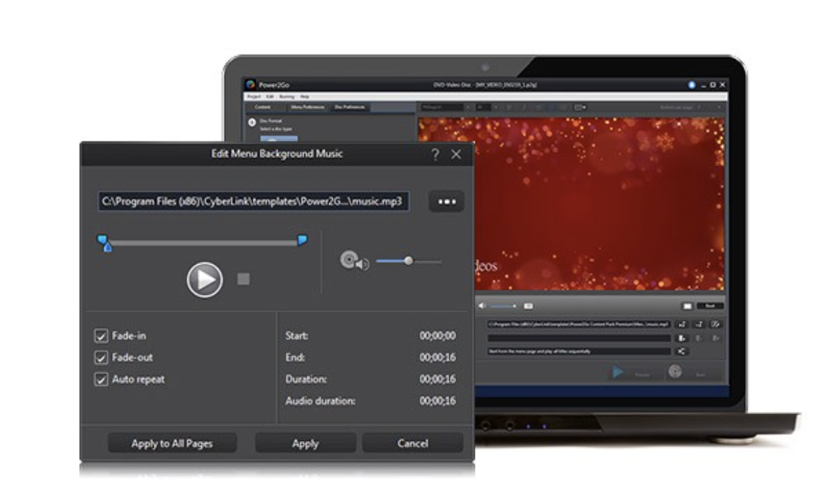This screenshot has height=504, width=833.
Task: Click the Preview play button in Power2Go
Action: coord(618,373)
